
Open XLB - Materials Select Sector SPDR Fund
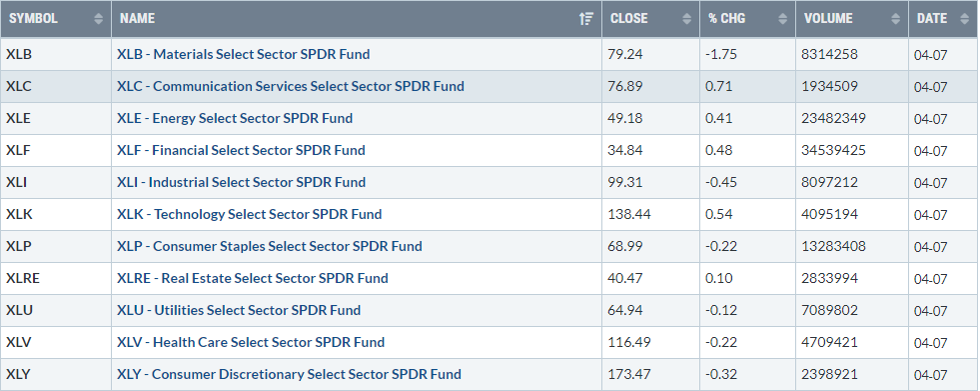243,54
